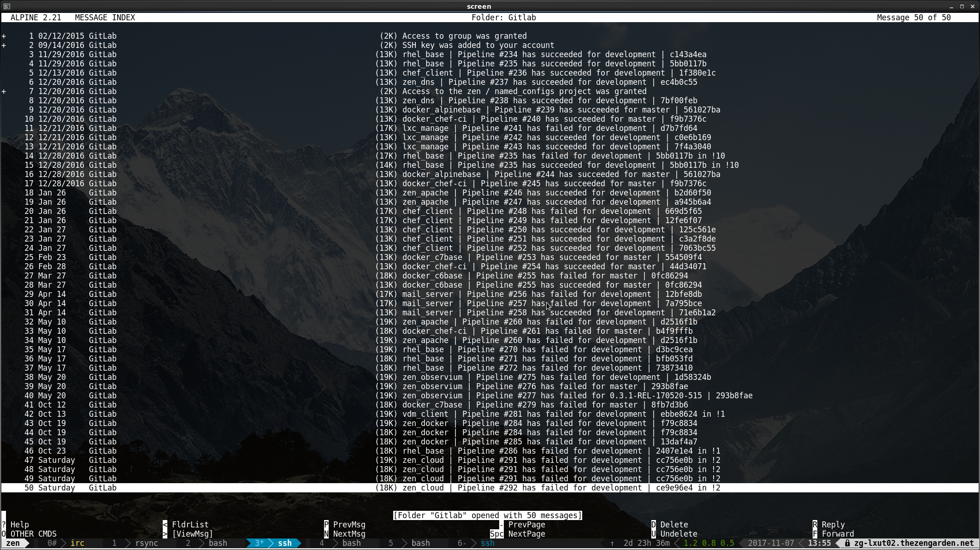The width and height of the screenshot is (980, 550).
Task: Click the uptime 2d 23h 36m entry
Action: pyautogui.click(x=647, y=543)
